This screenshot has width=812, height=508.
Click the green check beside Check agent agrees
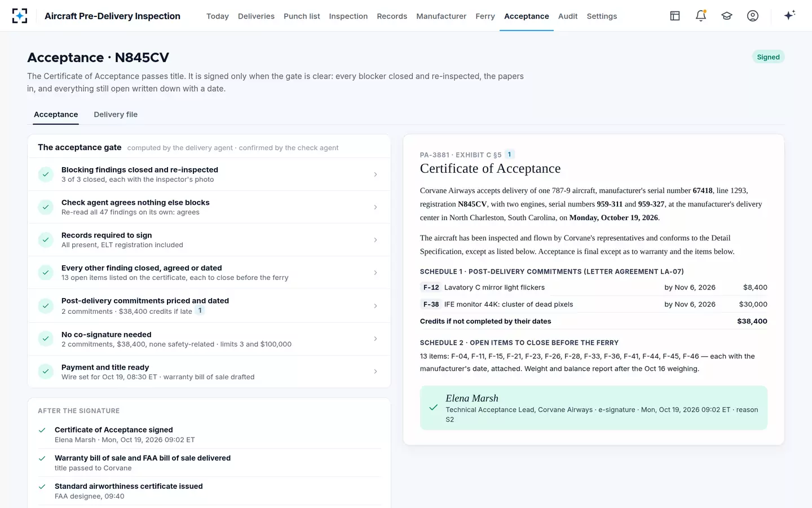tap(46, 207)
